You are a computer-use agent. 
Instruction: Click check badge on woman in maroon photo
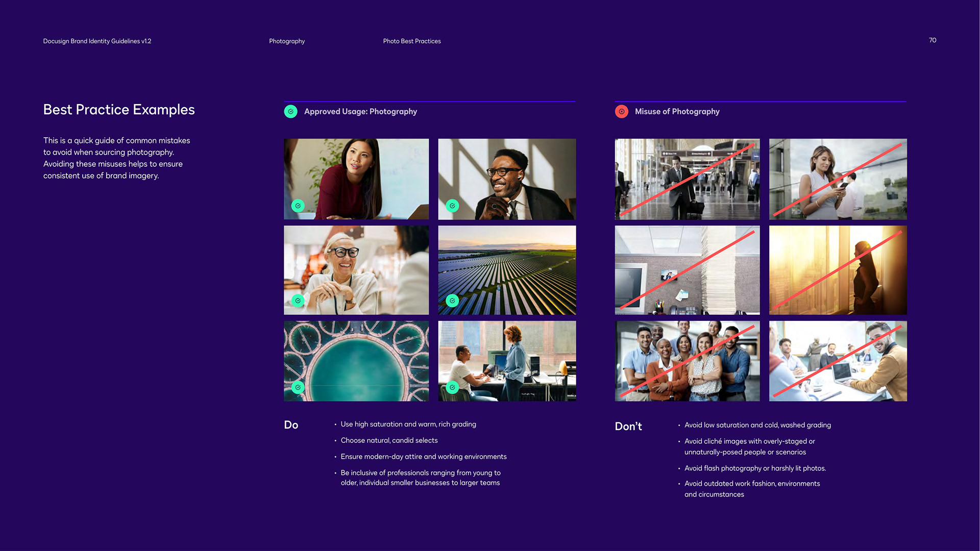point(298,206)
